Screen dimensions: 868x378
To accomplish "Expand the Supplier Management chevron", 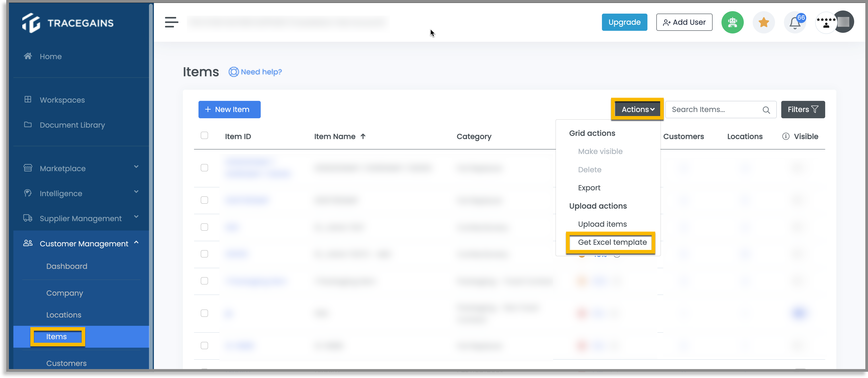I will 136,217.
